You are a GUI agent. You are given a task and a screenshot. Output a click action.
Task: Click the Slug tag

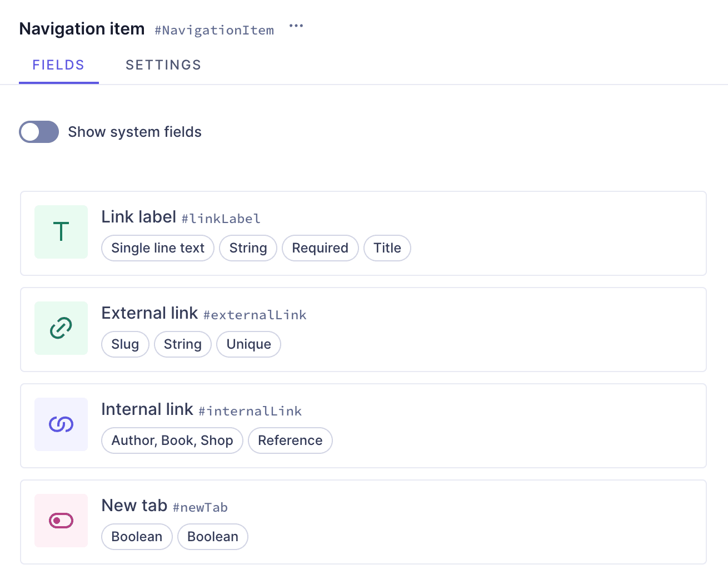(125, 344)
